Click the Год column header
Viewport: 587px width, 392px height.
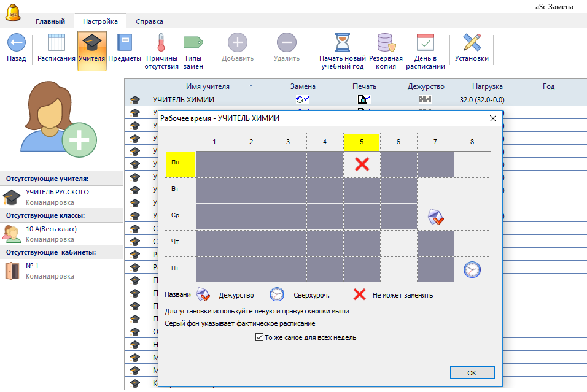[548, 86]
